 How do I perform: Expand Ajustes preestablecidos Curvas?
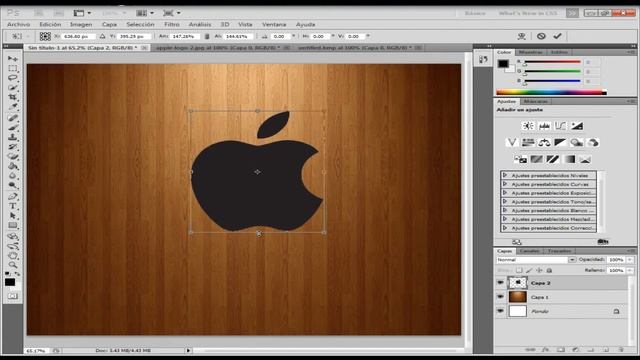tap(505, 184)
